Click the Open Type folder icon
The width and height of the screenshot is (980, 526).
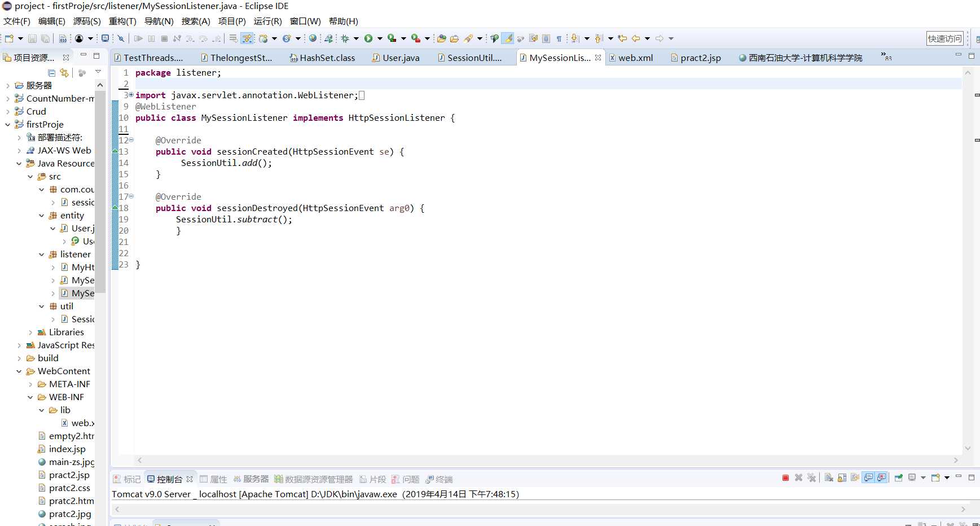(442, 38)
